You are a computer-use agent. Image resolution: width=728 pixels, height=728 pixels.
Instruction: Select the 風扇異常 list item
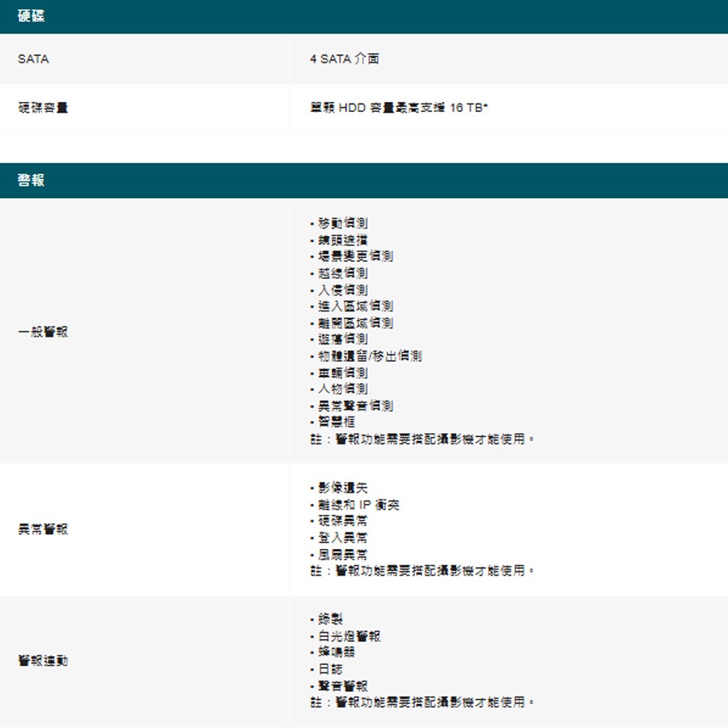(342, 555)
